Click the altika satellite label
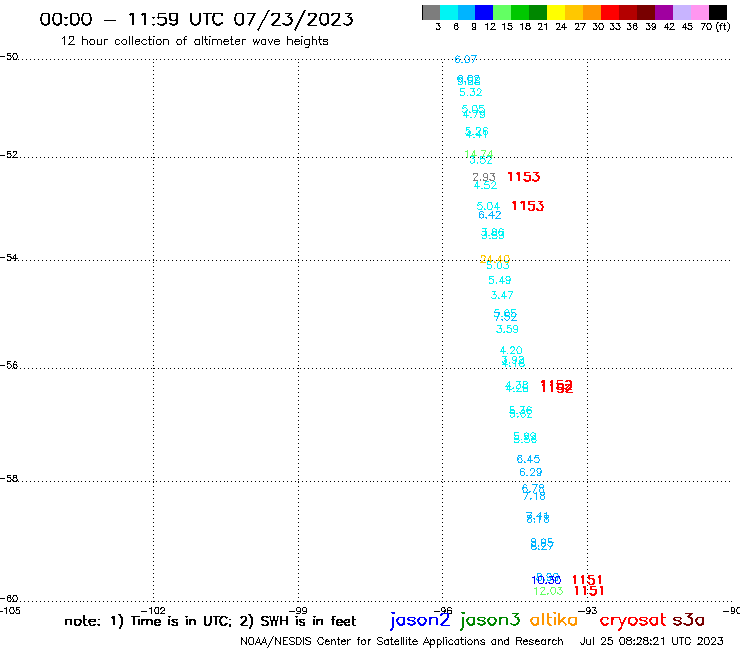The width and height of the screenshot is (740, 650). pyautogui.click(x=554, y=620)
